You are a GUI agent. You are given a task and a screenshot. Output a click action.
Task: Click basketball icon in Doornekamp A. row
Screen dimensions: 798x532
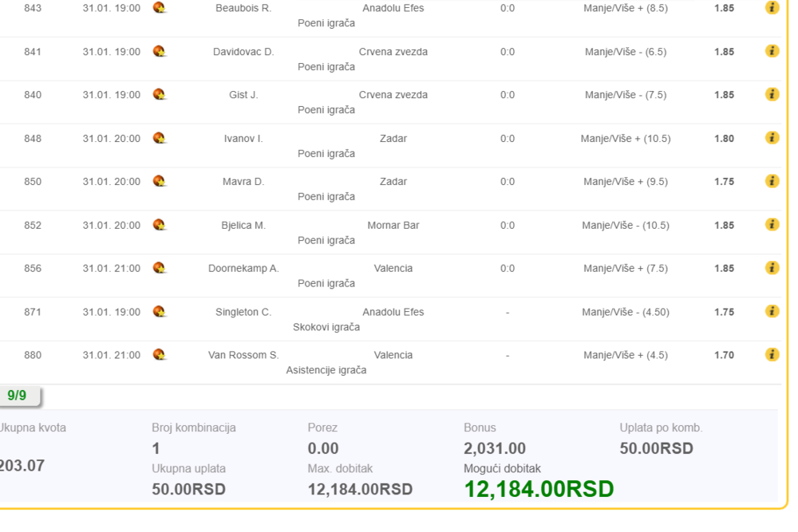coord(160,268)
